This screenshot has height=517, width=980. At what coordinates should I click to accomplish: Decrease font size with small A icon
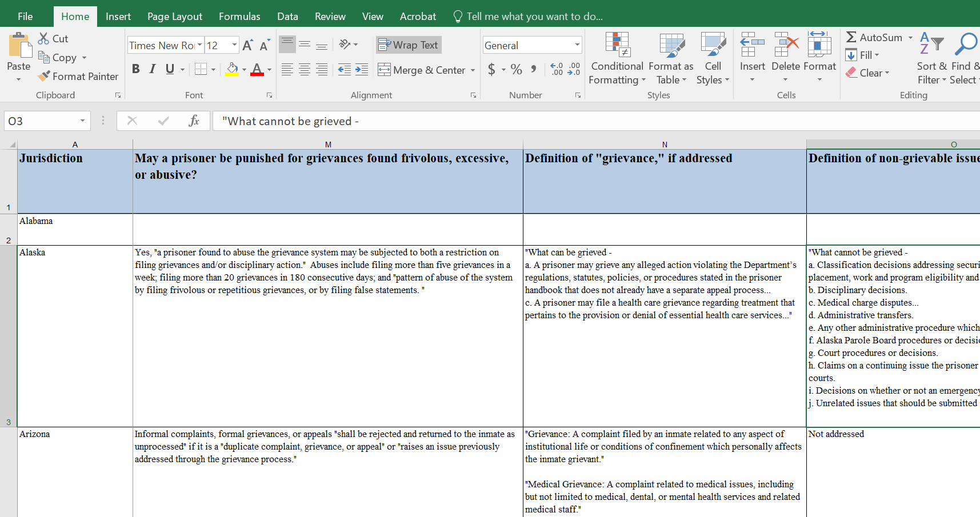pyautogui.click(x=264, y=45)
